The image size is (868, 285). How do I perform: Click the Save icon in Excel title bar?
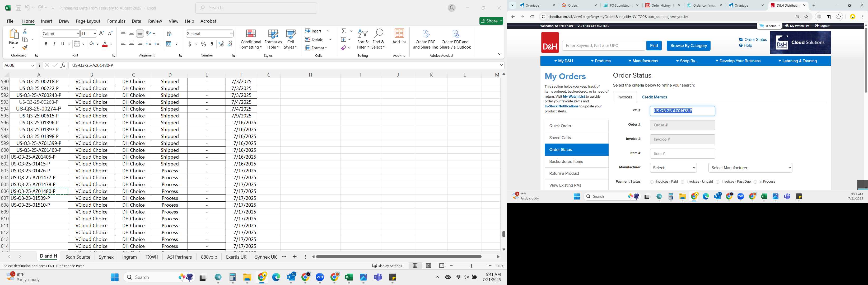(x=18, y=8)
